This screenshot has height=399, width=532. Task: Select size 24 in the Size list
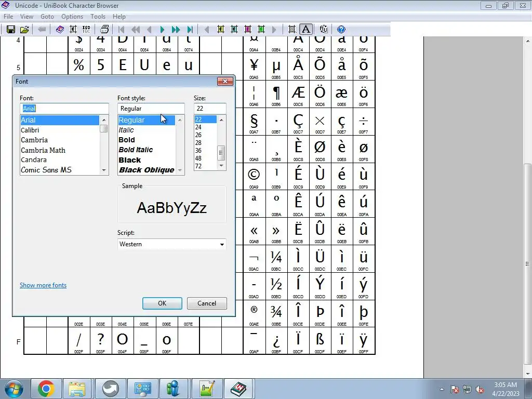tap(206, 127)
